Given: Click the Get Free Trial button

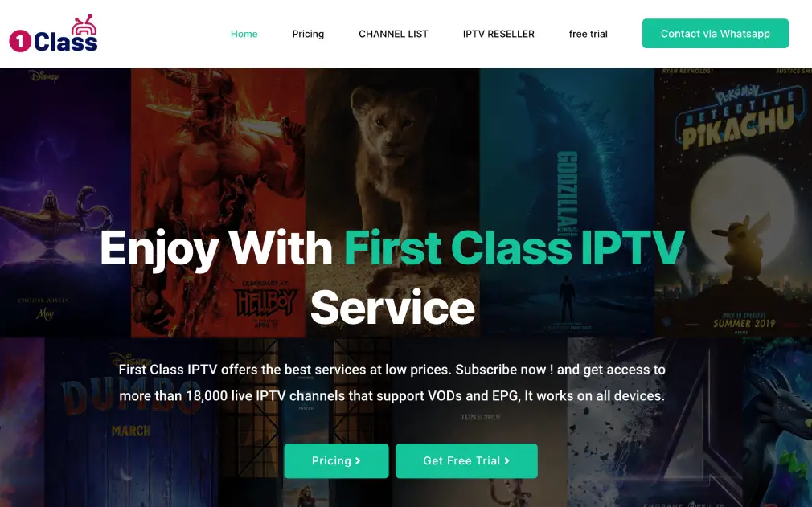Looking at the screenshot, I should coord(466,460).
